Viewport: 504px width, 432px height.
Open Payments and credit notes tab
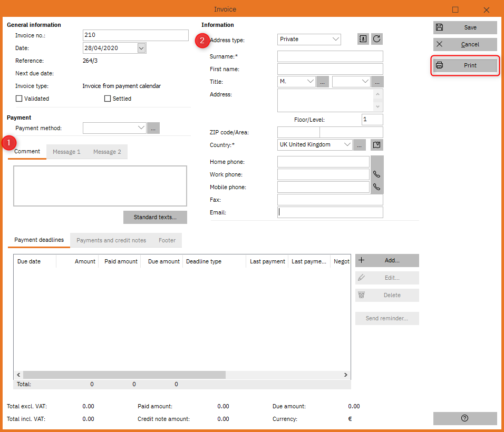[111, 240]
